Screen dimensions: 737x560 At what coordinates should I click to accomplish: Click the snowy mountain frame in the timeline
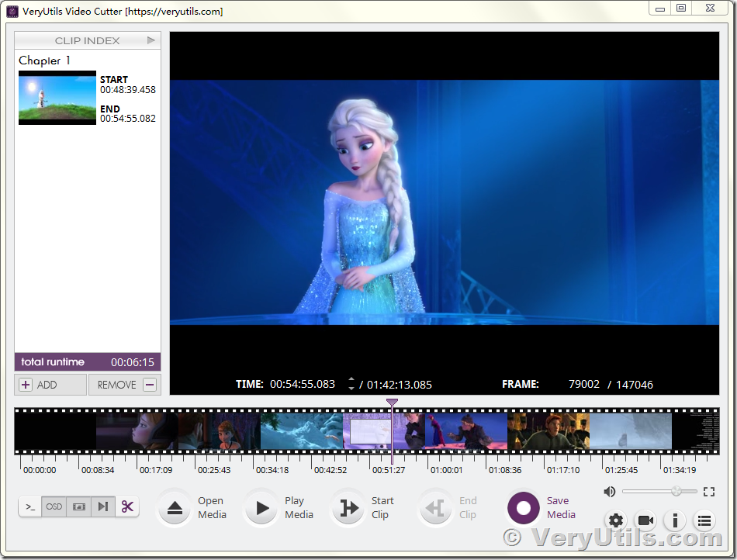(x=302, y=431)
